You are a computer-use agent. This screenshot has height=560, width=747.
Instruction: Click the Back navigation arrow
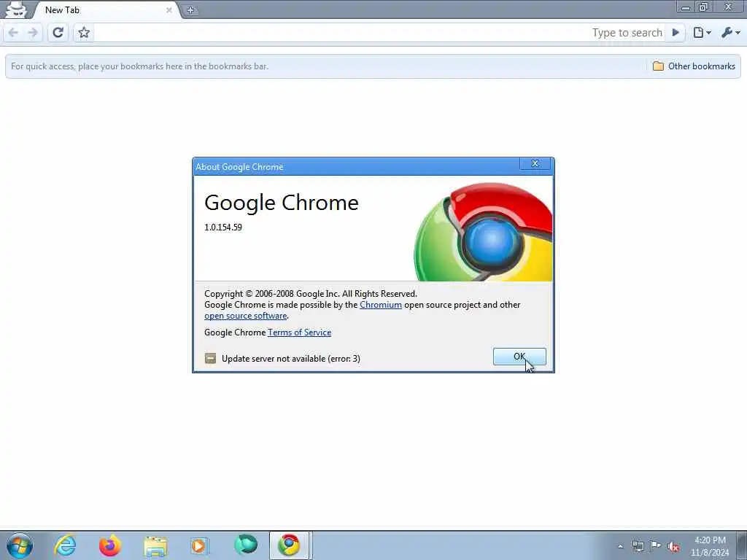coord(13,32)
